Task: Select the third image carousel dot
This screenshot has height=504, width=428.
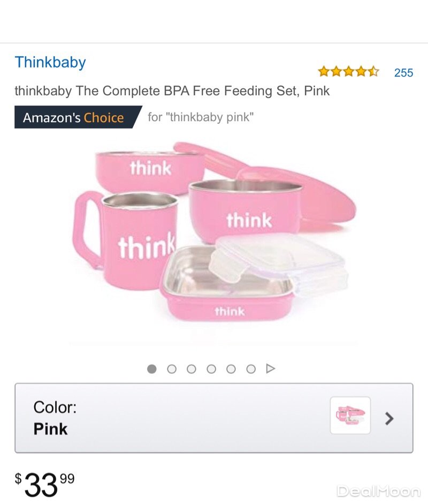Action: click(x=192, y=368)
